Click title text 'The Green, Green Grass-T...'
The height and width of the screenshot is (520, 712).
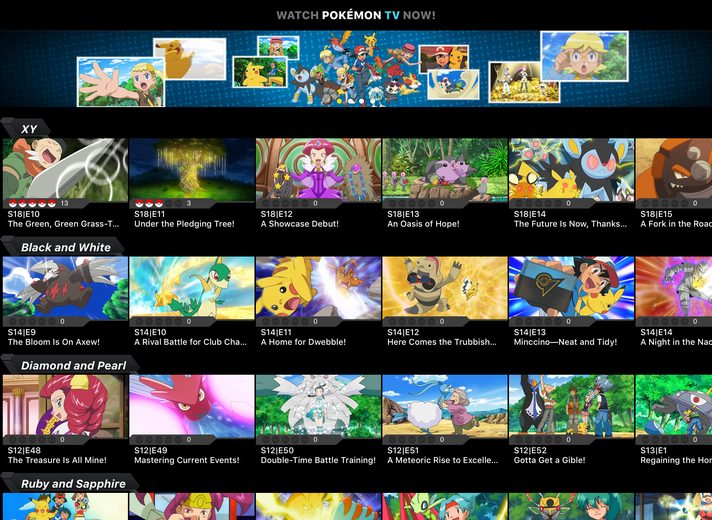pyautogui.click(x=64, y=224)
